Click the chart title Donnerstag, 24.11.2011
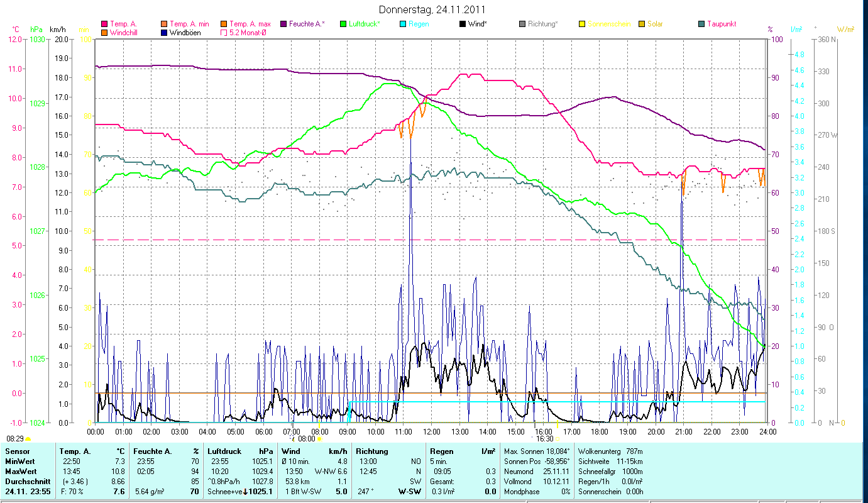This screenshot has width=868, height=503. click(x=432, y=9)
